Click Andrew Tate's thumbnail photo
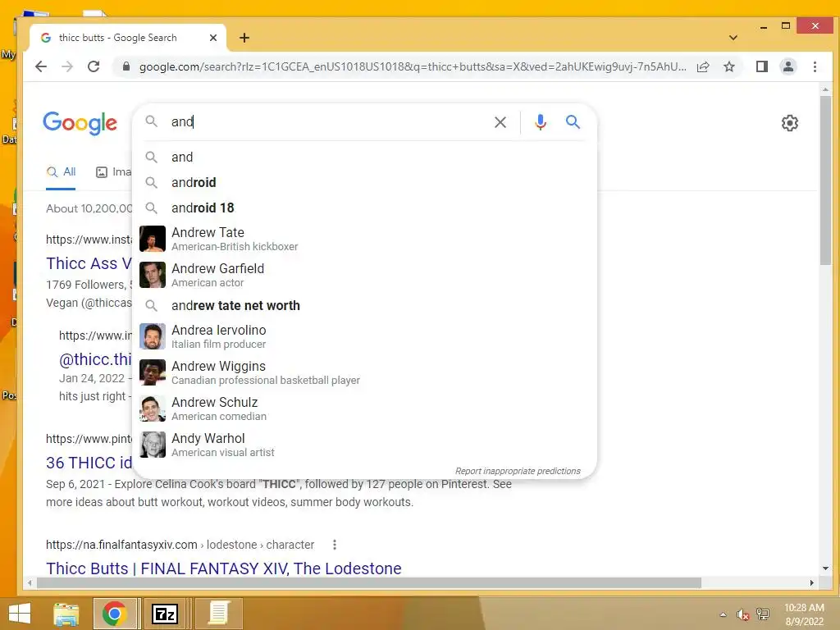The height and width of the screenshot is (630, 840). pyautogui.click(x=152, y=239)
